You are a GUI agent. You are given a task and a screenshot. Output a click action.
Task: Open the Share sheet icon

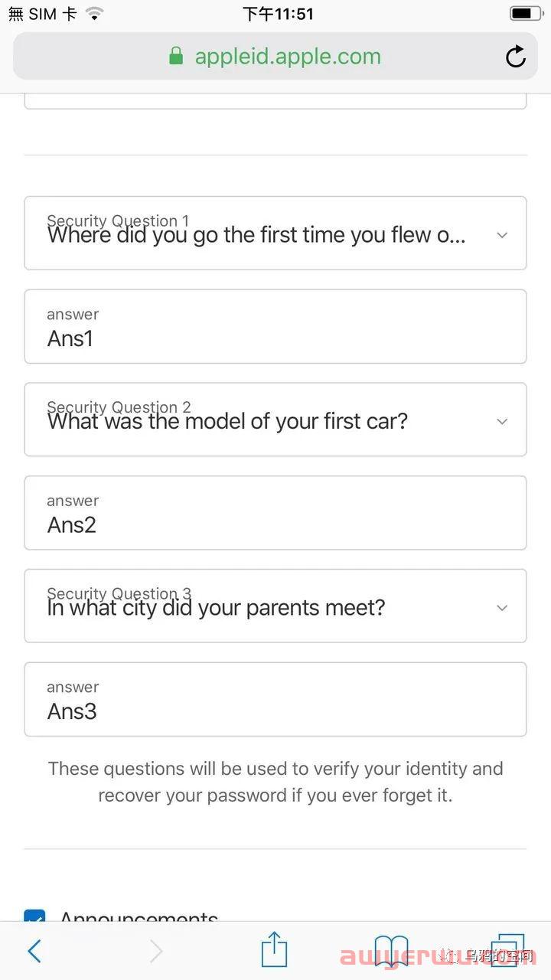coord(274,949)
